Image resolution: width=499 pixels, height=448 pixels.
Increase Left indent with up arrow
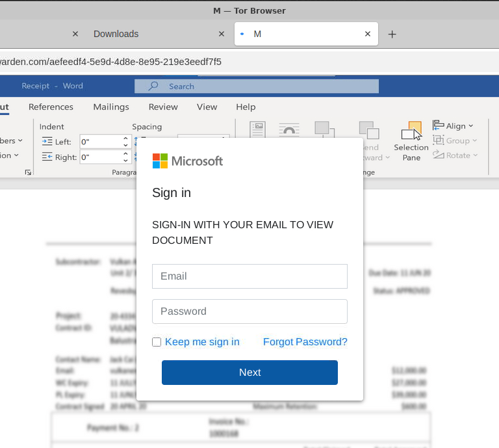pos(125,138)
